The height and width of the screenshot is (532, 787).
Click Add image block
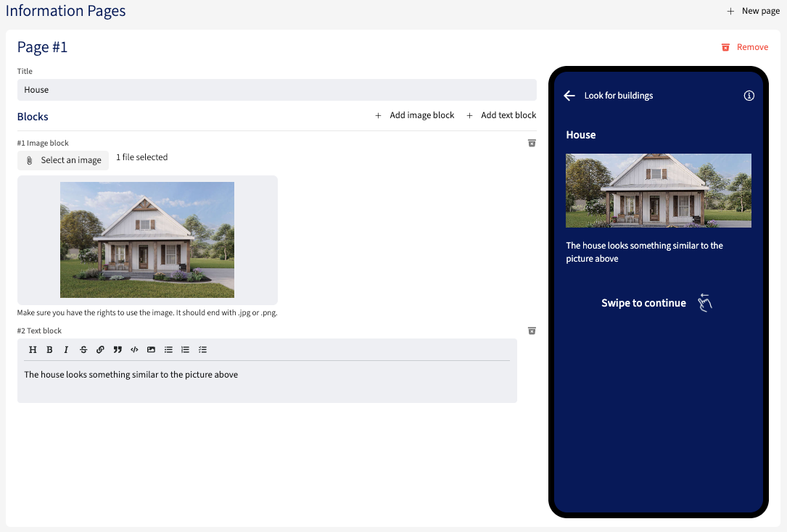click(x=415, y=115)
